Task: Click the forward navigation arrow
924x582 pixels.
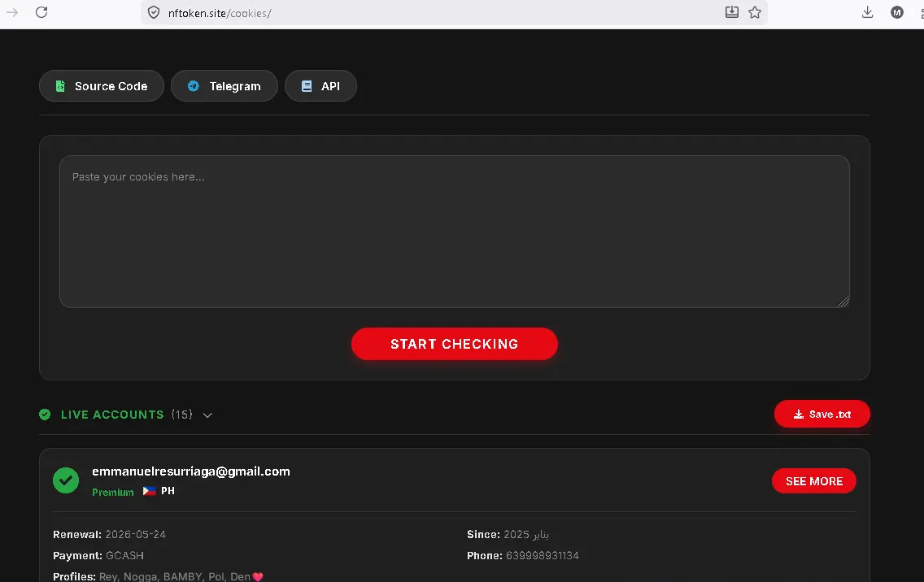Action: (12, 12)
